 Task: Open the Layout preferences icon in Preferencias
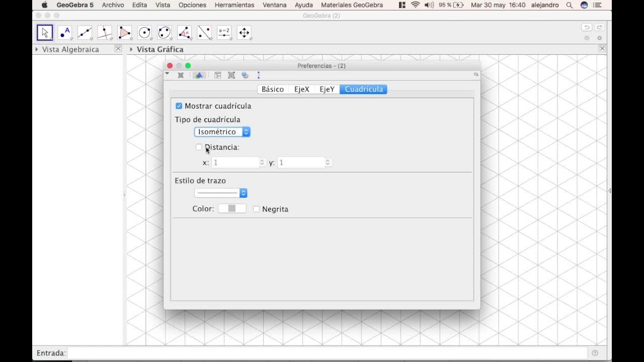tap(218, 75)
